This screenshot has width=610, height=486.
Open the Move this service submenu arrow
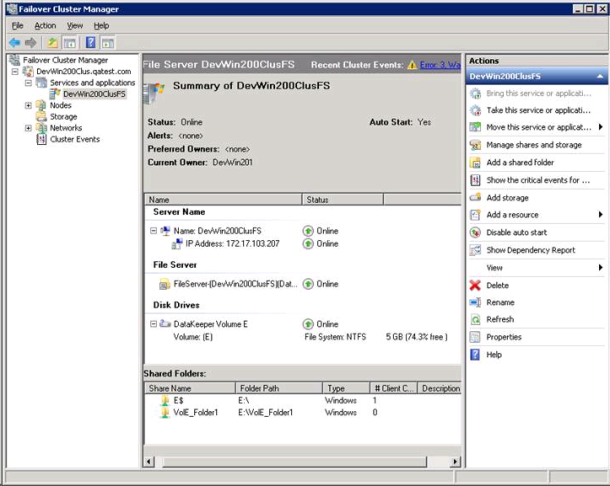click(x=600, y=127)
